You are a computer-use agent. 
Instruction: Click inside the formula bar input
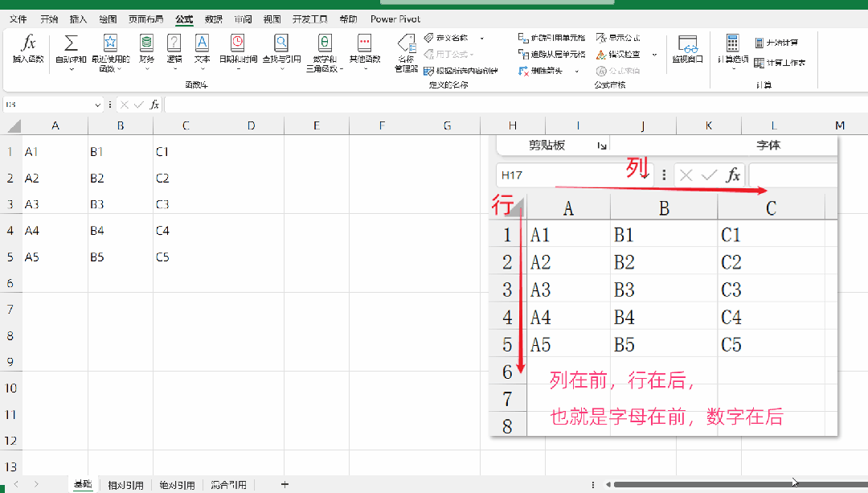(516, 105)
